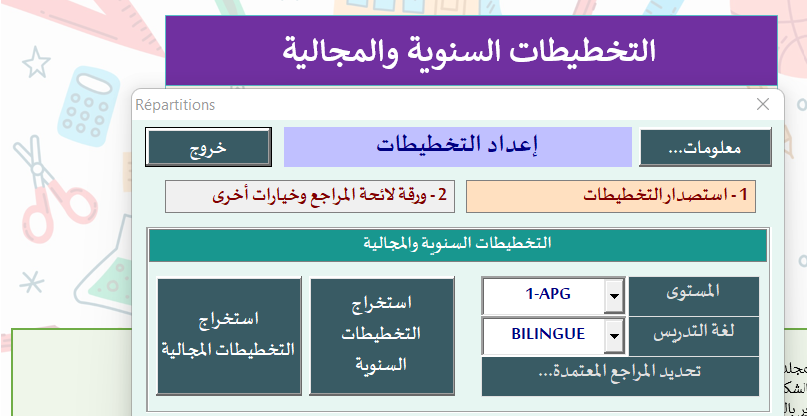Click the purple التخطيطات السنوية والمجالية title banner
Image resolution: width=807 pixels, height=416 pixels.
click(471, 50)
